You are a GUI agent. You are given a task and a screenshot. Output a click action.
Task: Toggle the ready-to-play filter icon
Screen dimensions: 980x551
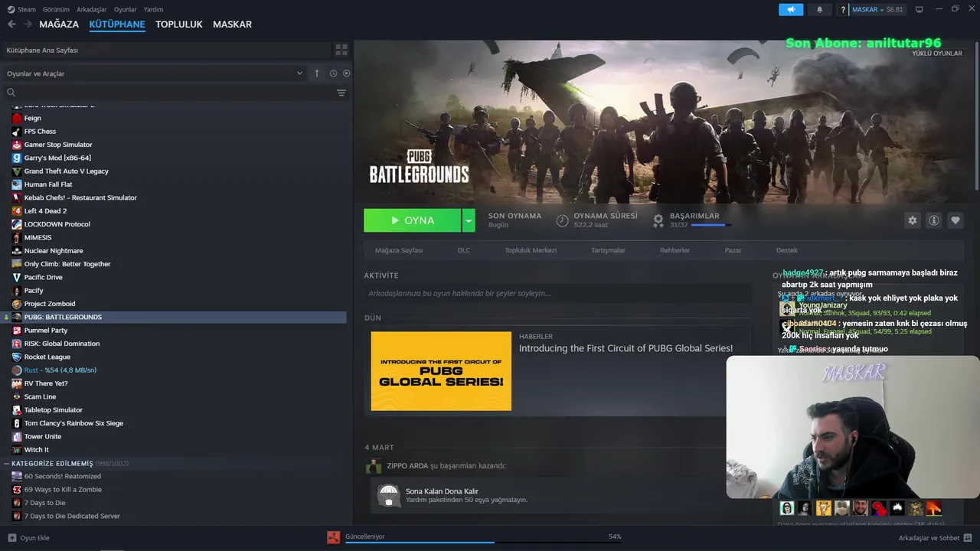[346, 73]
